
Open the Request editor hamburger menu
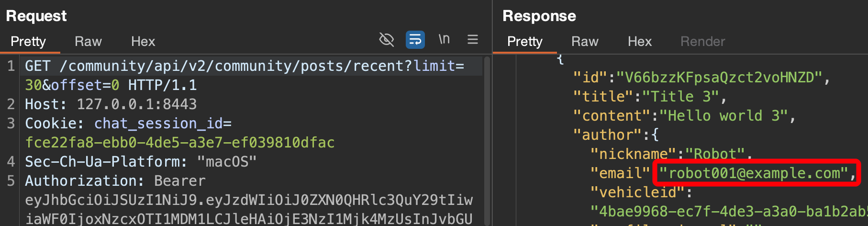(x=473, y=40)
